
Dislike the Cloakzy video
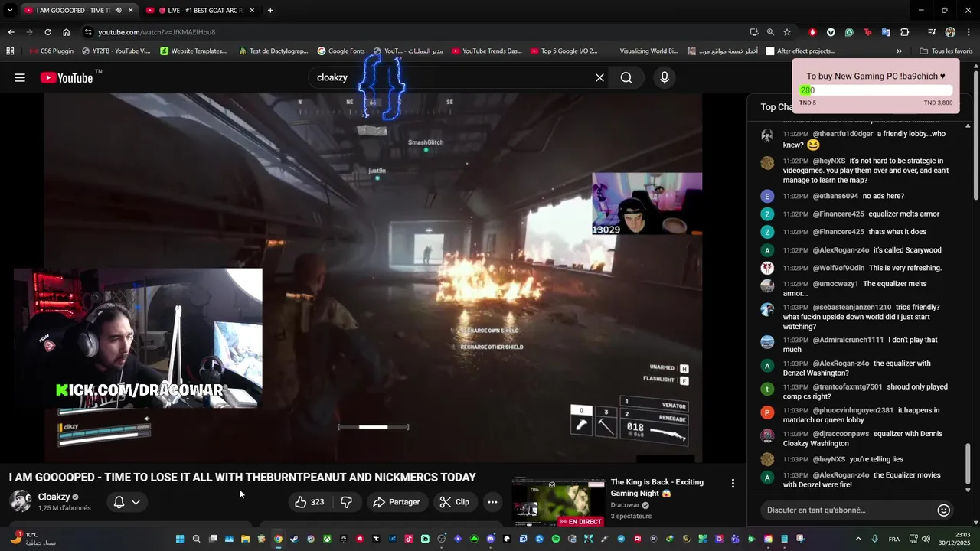pos(346,502)
